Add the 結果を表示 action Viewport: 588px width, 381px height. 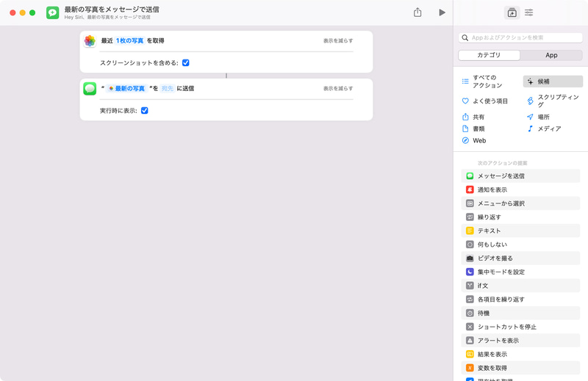(x=520, y=355)
